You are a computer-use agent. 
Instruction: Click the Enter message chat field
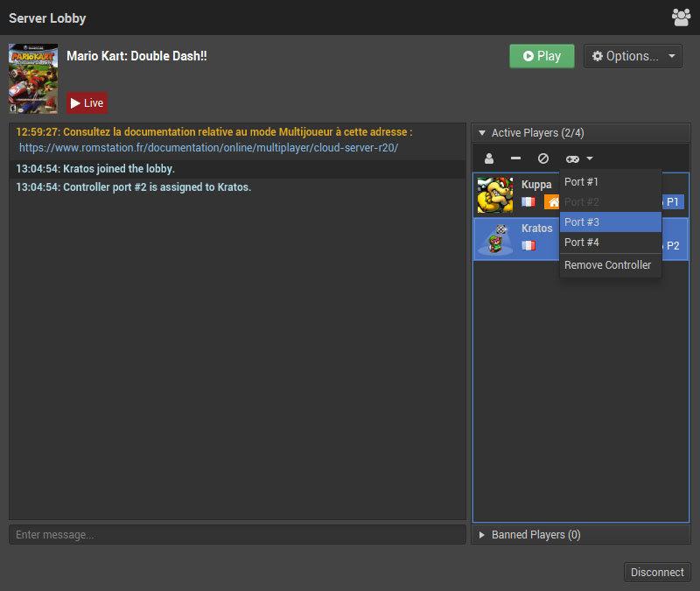click(x=237, y=534)
